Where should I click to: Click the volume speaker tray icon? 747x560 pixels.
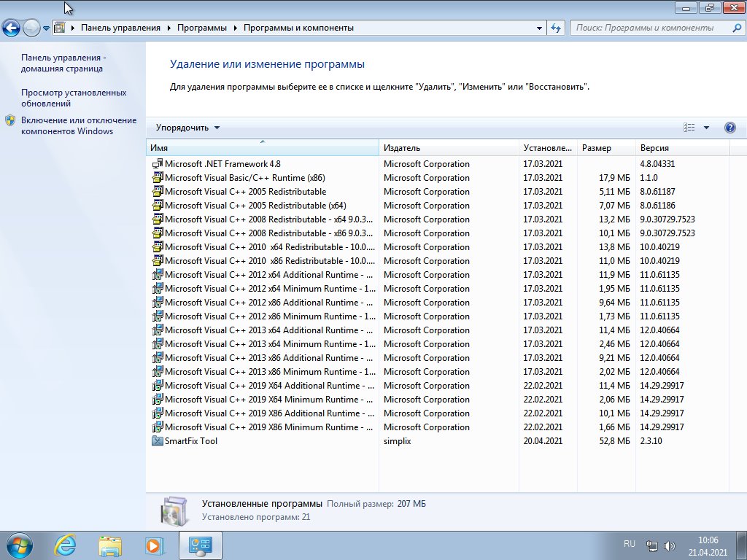pos(670,545)
